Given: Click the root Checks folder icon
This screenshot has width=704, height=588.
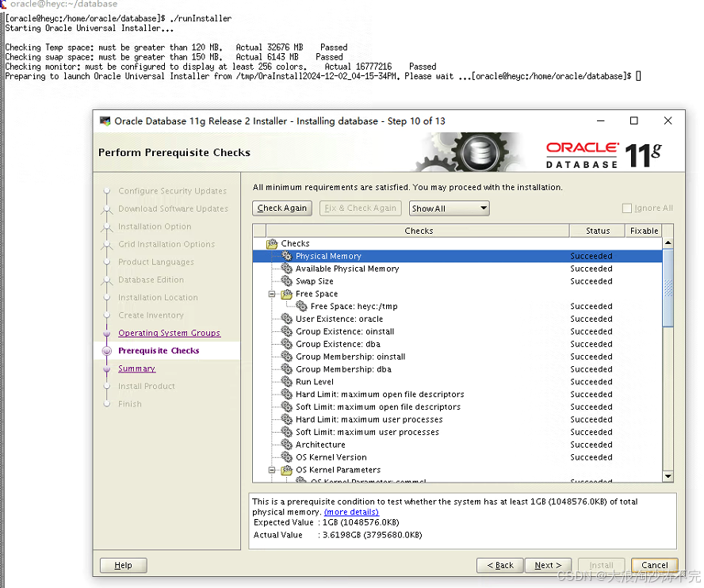Looking at the screenshot, I should (x=272, y=244).
